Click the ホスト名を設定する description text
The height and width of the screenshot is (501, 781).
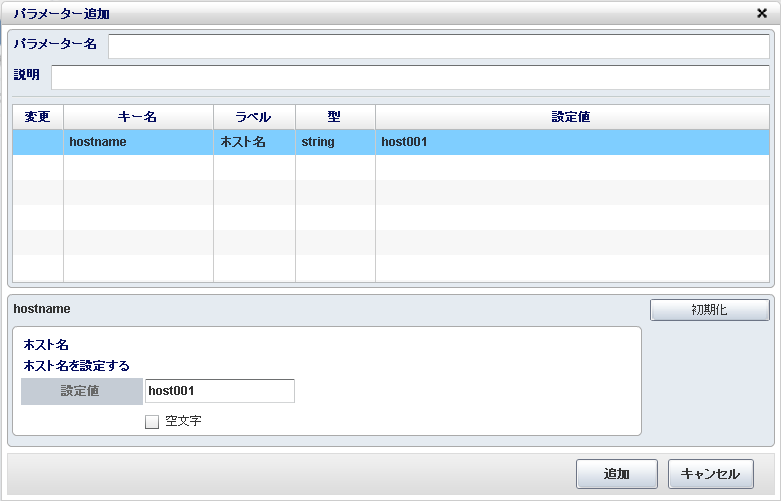[77, 366]
